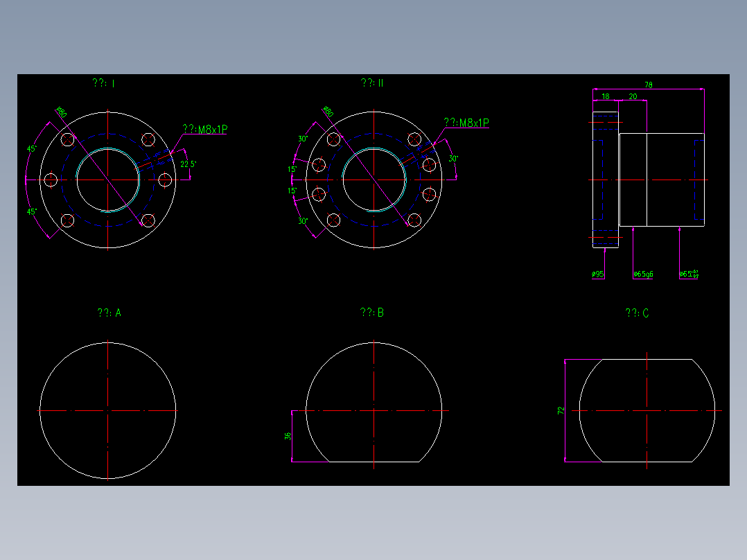Image resolution: width=747 pixels, height=560 pixels.
Task: Select the 22.5° angle dimension
Action: 188,164
